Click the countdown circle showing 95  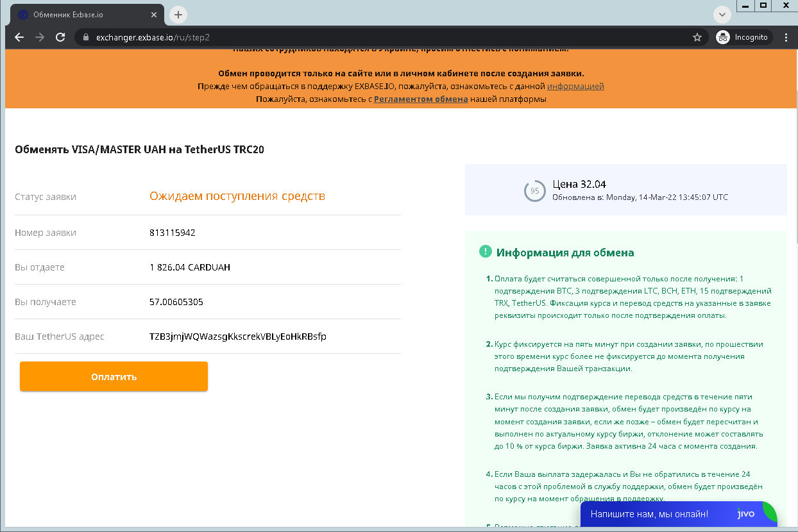pos(534,190)
